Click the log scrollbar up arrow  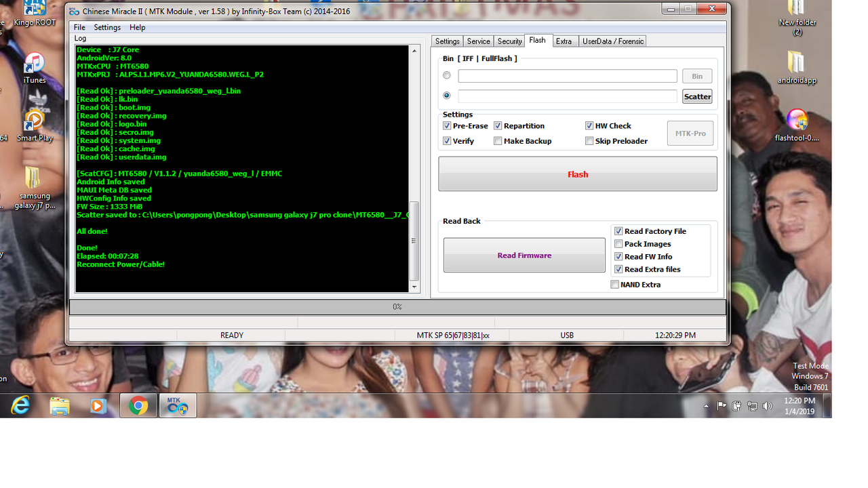415,52
